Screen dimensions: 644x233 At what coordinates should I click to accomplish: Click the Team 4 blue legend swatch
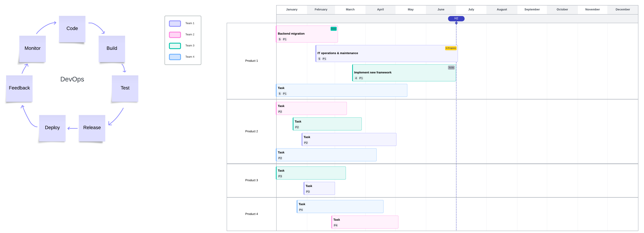[175, 57]
